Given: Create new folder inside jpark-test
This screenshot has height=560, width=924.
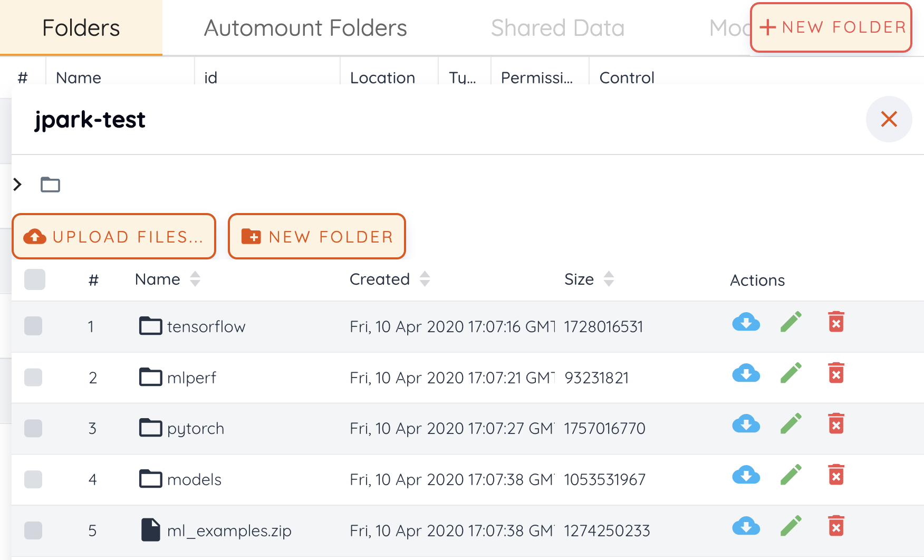Looking at the screenshot, I should tap(317, 236).
